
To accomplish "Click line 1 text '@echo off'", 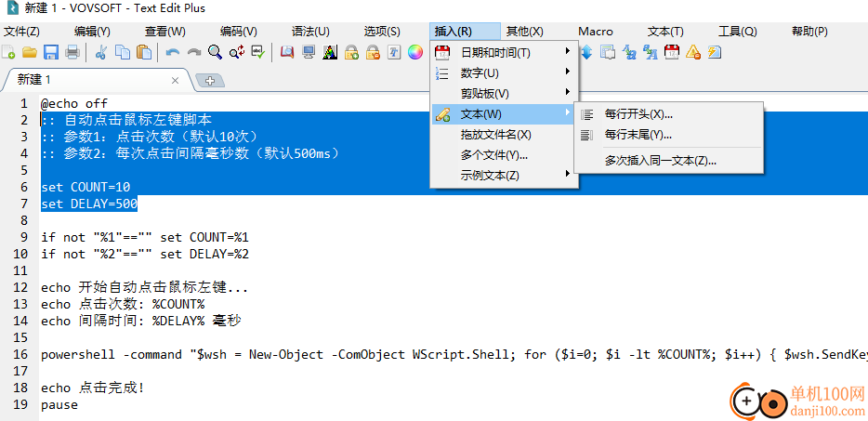I will (74, 103).
